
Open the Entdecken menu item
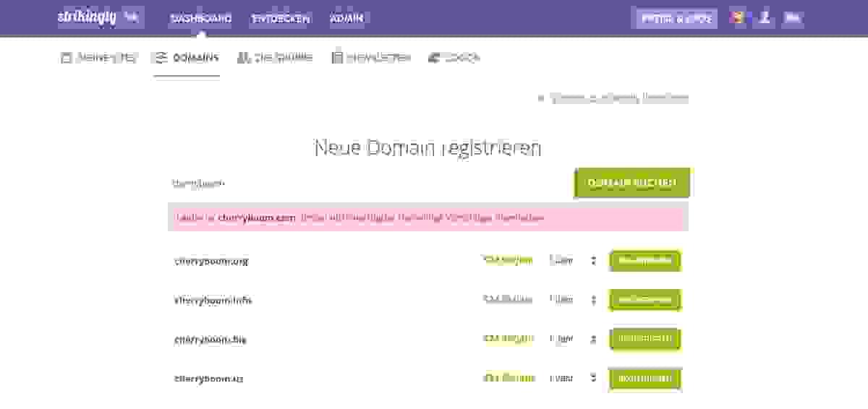(x=281, y=19)
